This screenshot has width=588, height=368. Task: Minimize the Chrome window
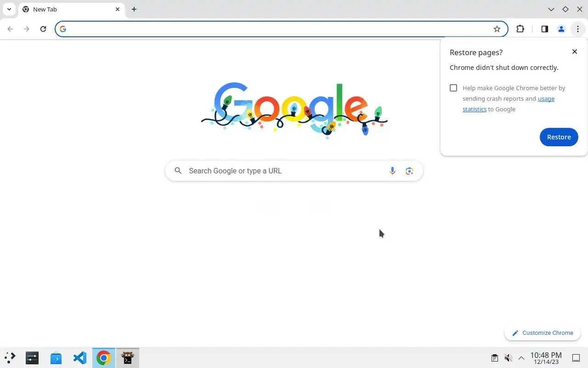click(x=551, y=9)
